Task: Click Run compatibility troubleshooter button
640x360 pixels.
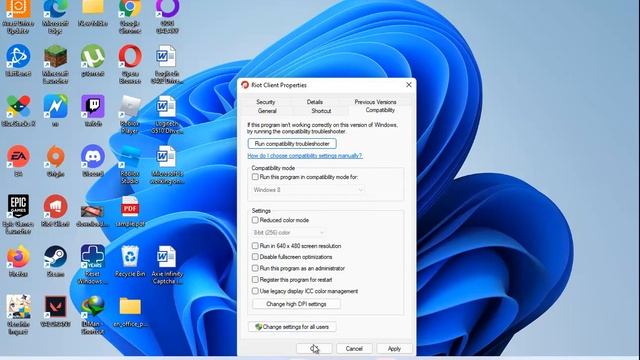Action: click(x=292, y=144)
